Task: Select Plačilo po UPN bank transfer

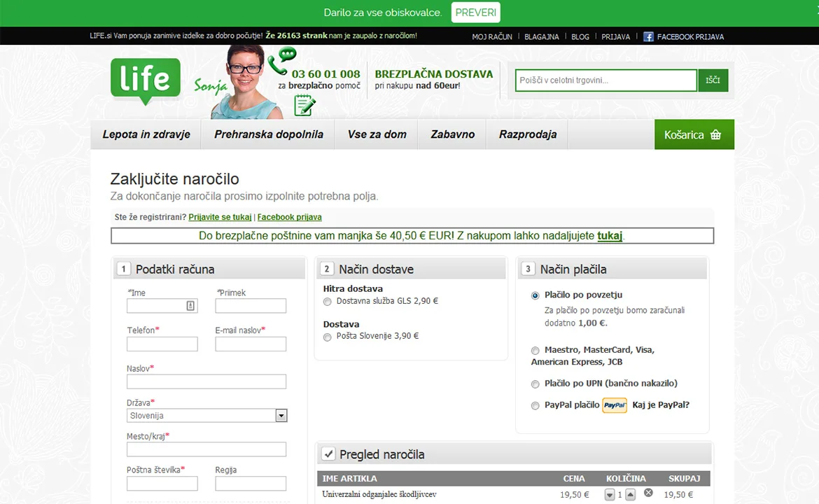Action: [x=535, y=384]
